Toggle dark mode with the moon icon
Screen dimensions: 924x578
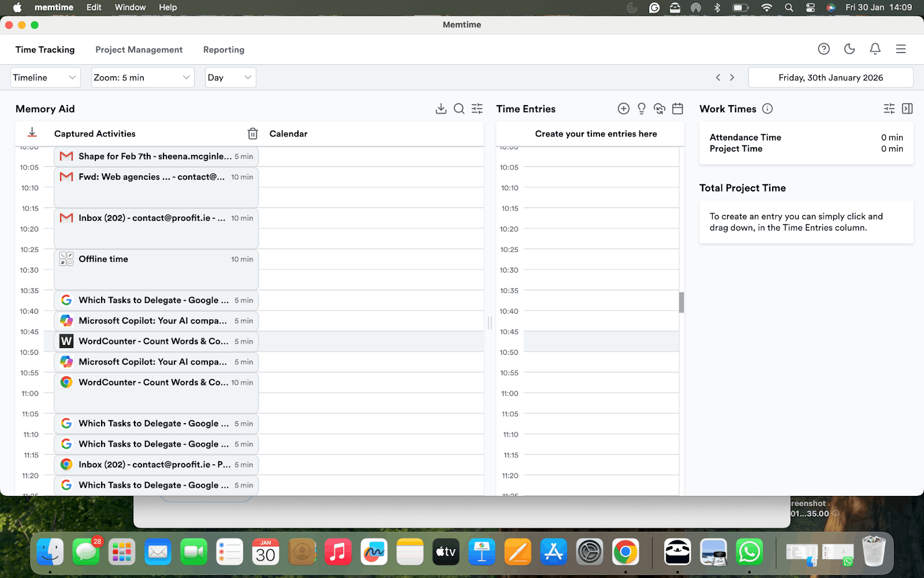pyautogui.click(x=849, y=49)
